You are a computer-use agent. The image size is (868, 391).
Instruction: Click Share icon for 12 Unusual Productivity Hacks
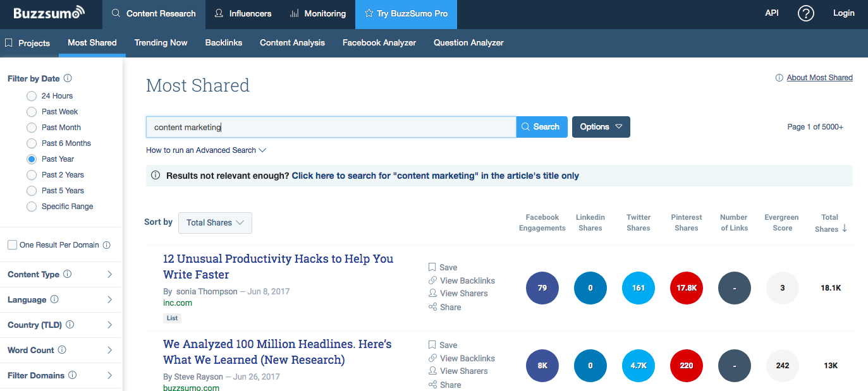pos(432,307)
